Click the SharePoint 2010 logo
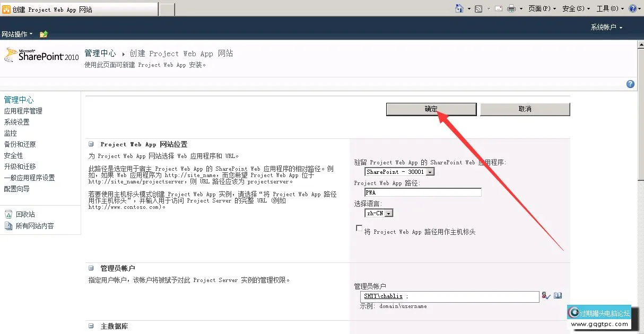This screenshot has height=334, width=644. [x=41, y=55]
